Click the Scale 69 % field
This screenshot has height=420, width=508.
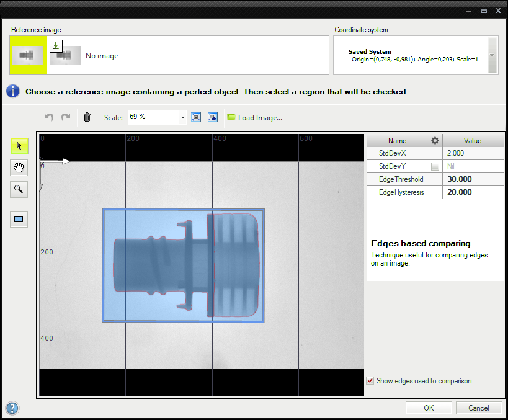[157, 117]
